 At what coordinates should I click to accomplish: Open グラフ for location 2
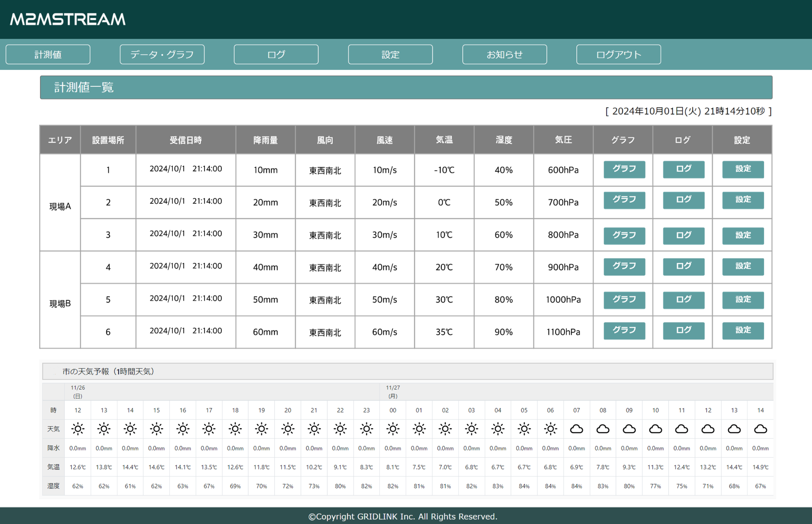pyautogui.click(x=624, y=200)
